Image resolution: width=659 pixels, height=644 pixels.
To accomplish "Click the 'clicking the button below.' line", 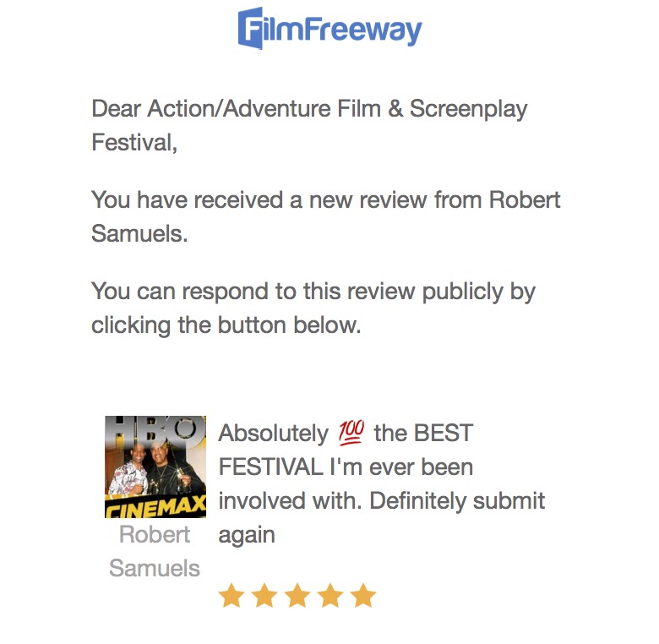I will (226, 325).
